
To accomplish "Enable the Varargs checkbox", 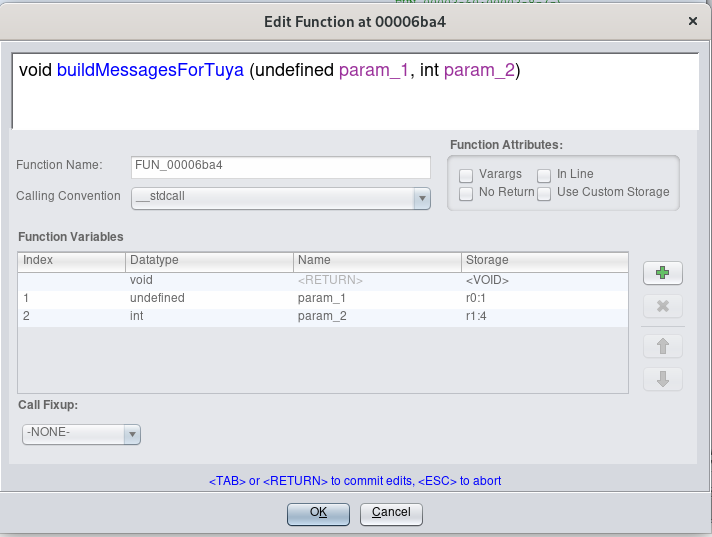I will pos(466,175).
